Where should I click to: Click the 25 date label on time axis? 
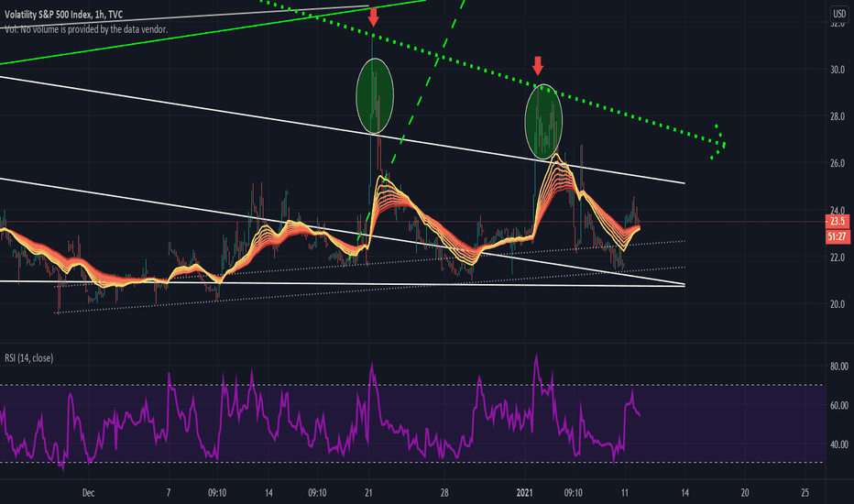click(805, 493)
